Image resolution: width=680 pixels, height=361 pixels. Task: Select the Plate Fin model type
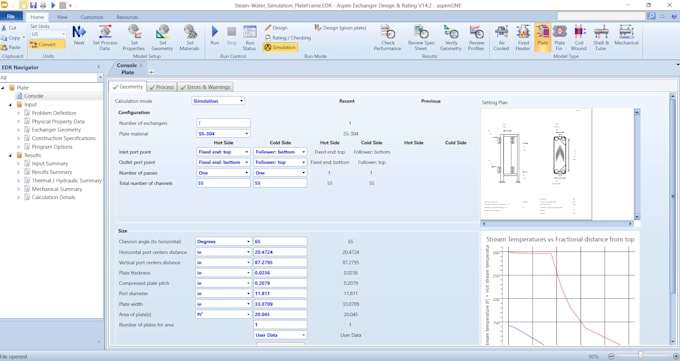coord(559,37)
